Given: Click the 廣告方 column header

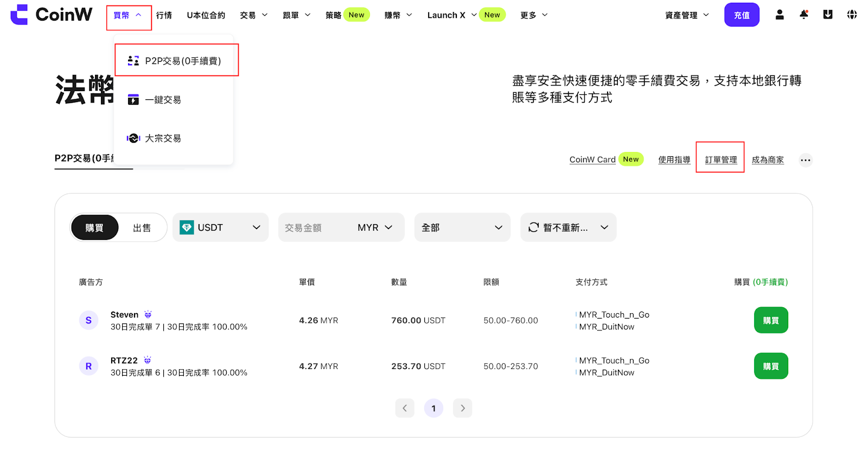Looking at the screenshot, I should coord(91,282).
